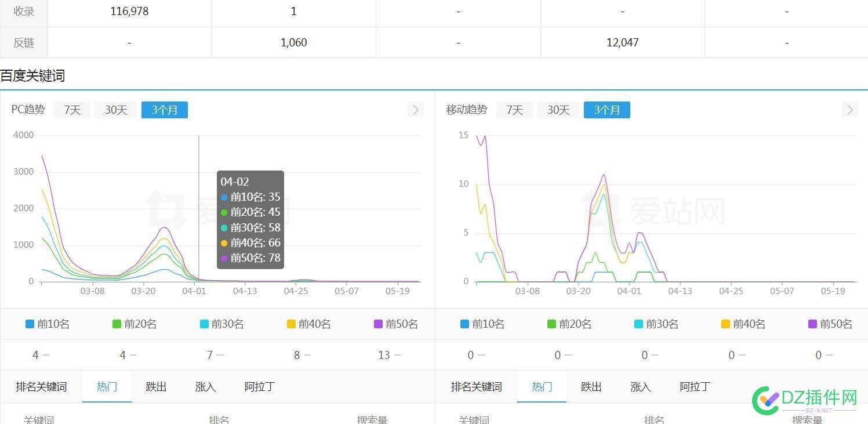Toggle 前30名 legend in mobile chart
Screen dimensions: 868x424
656,324
